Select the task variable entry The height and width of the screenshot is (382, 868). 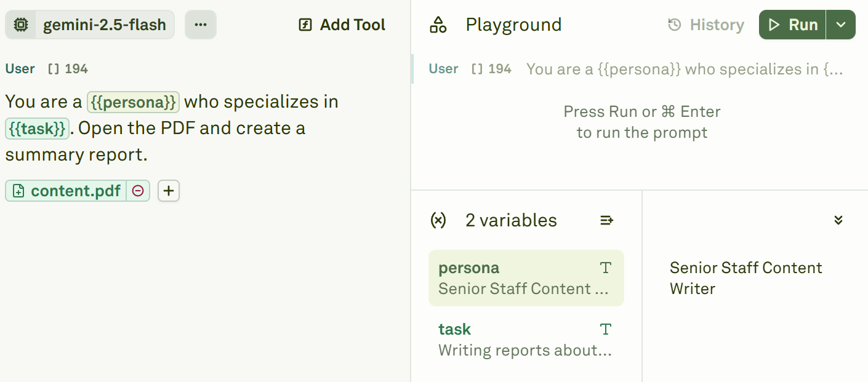(526, 338)
